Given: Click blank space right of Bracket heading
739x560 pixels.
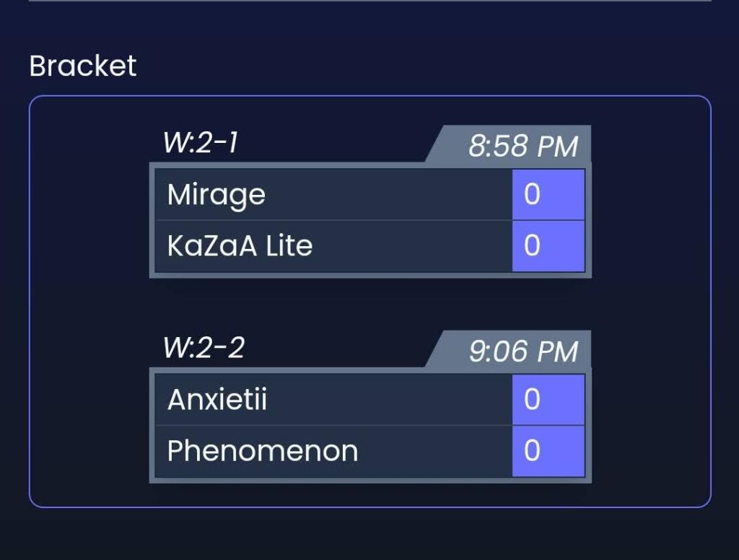Looking at the screenshot, I should coord(433,66).
